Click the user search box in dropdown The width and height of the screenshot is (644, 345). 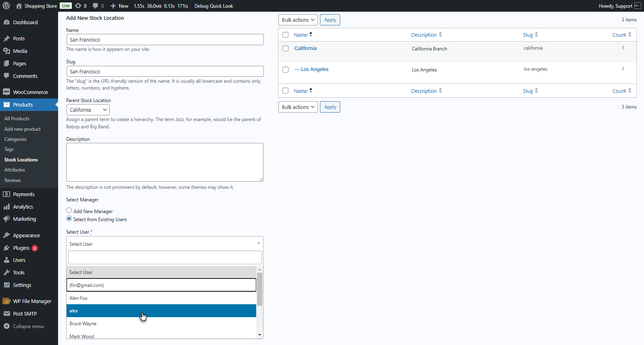(x=165, y=257)
